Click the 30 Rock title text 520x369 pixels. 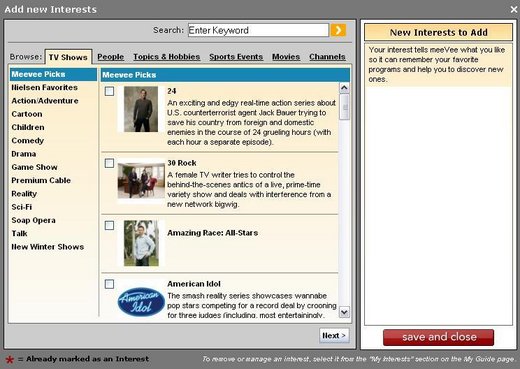click(182, 163)
